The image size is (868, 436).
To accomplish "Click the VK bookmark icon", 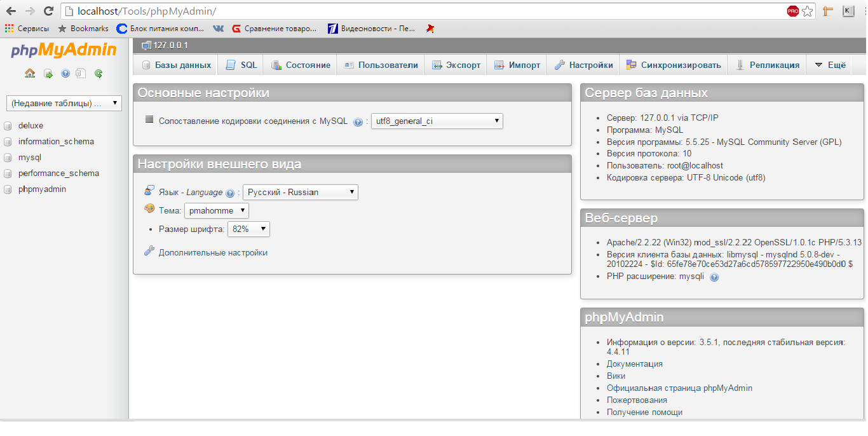I will click(218, 29).
